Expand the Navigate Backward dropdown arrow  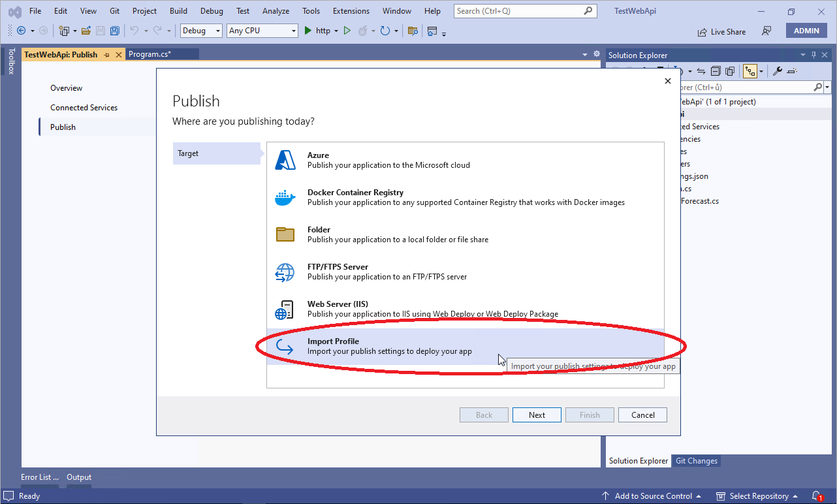pyautogui.click(x=33, y=31)
